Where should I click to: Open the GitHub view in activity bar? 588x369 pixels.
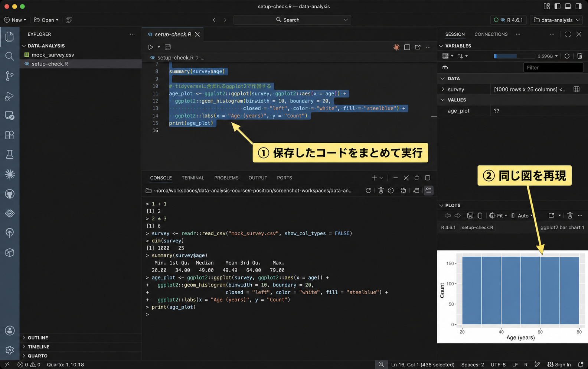point(10,194)
